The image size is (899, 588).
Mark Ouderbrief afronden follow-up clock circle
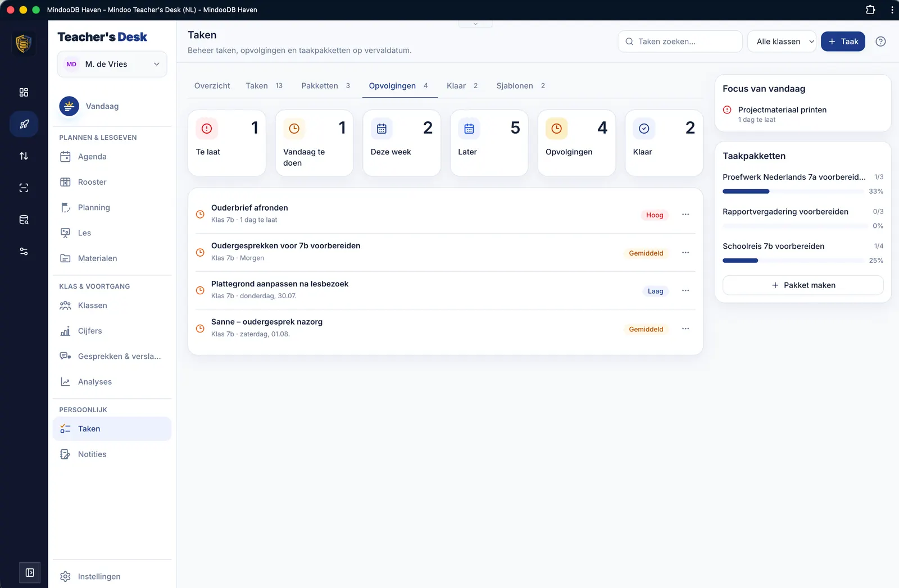200,214
